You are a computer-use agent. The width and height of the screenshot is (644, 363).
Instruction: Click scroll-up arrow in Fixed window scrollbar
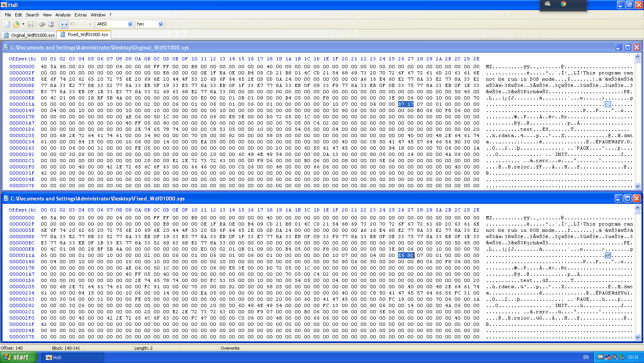(x=638, y=208)
